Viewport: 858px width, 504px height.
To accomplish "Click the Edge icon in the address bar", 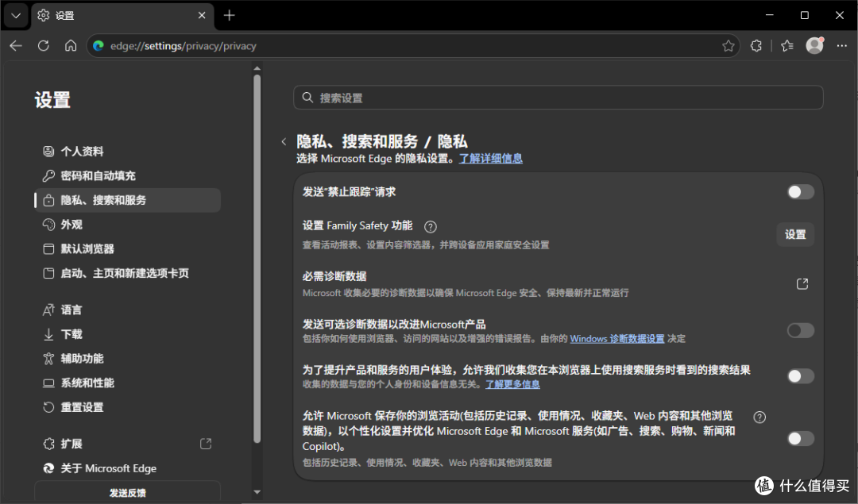I will (x=99, y=46).
